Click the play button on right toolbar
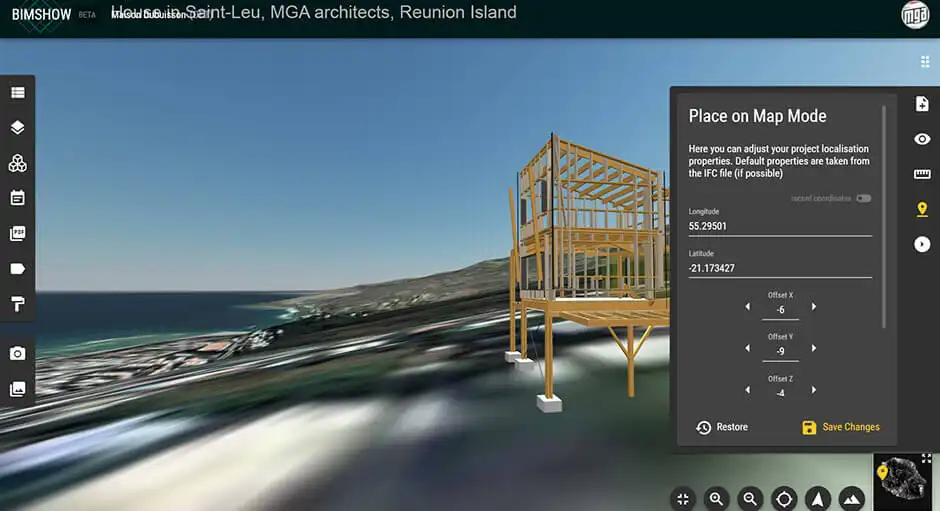 [x=922, y=244]
